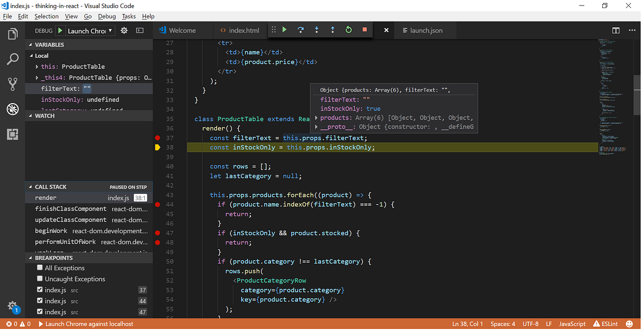
Task: Restart the debug session
Action: 349,30
